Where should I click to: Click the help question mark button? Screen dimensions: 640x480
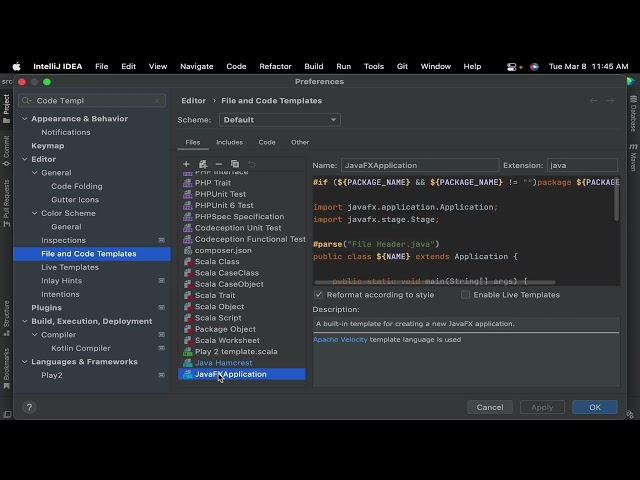point(29,407)
